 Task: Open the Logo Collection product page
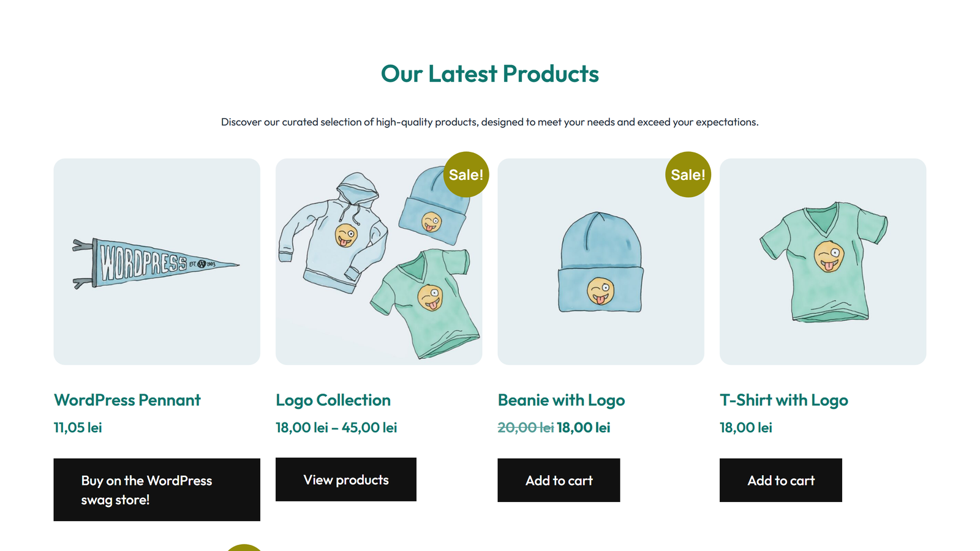pyautogui.click(x=333, y=400)
